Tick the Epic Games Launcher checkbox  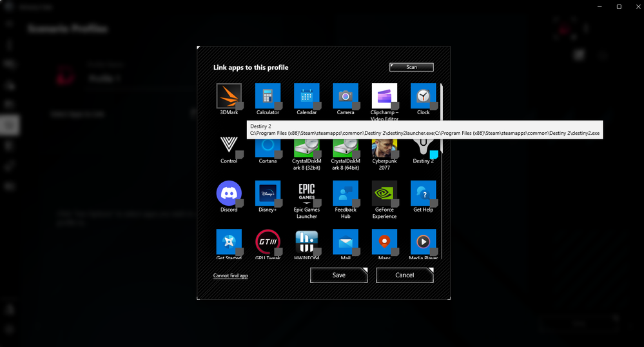(x=317, y=203)
